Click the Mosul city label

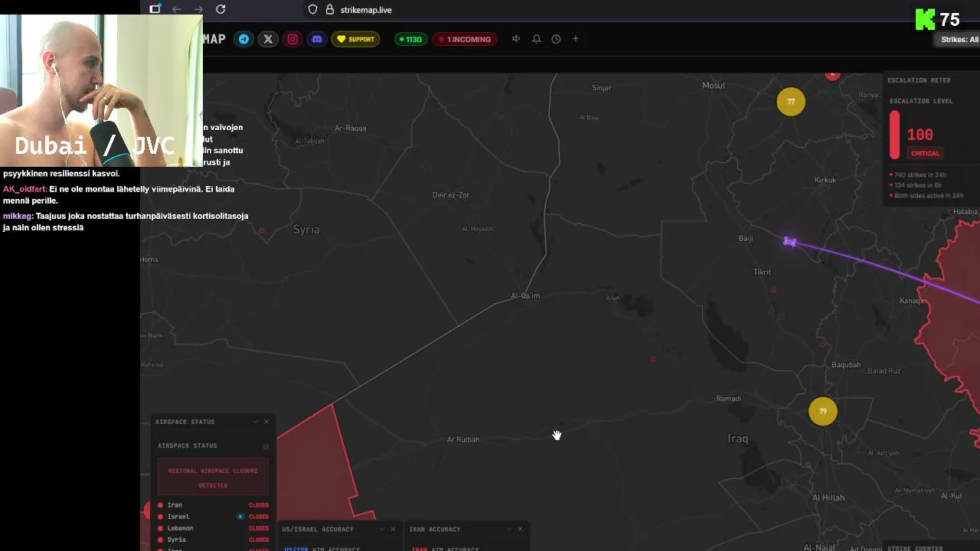point(714,85)
